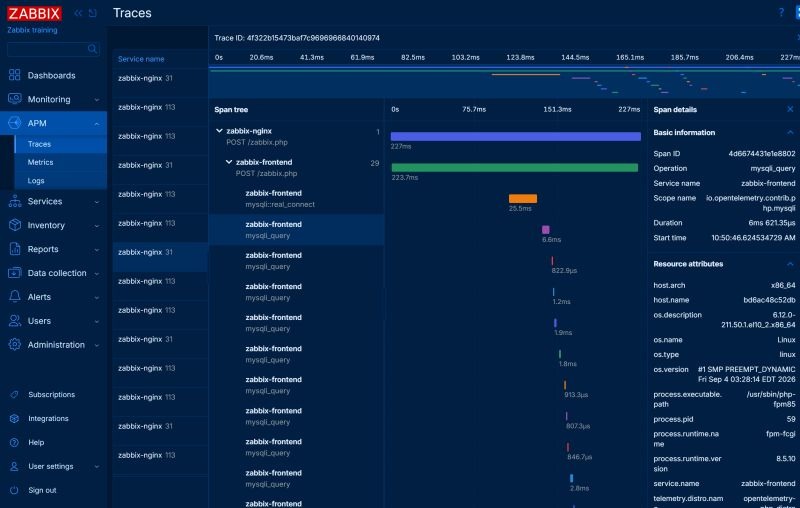The height and width of the screenshot is (508, 800).
Task: Click the purple 6.6ms mysqli_query span bar
Action: point(545,230)
